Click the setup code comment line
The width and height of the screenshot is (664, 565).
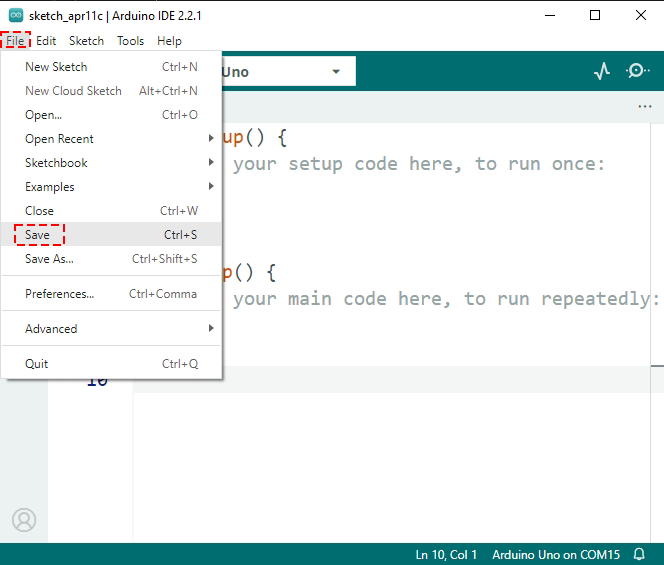point(418,164)
